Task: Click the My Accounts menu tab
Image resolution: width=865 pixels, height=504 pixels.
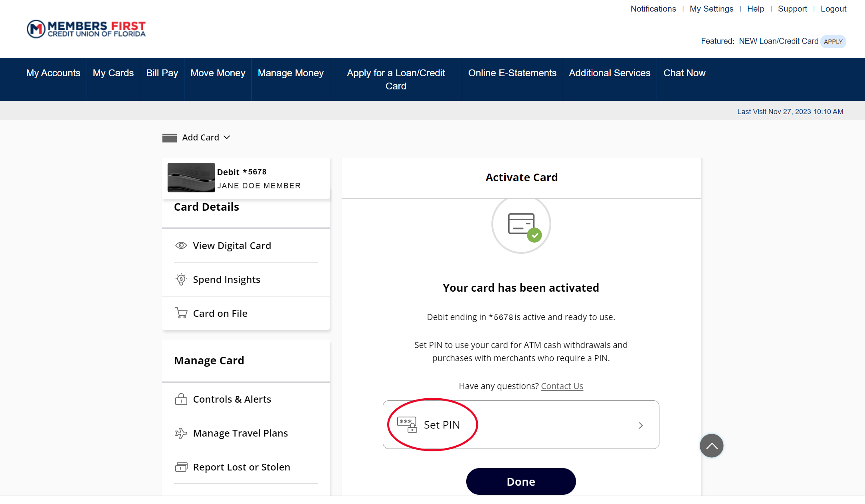Action: click(x=53, y=73)
